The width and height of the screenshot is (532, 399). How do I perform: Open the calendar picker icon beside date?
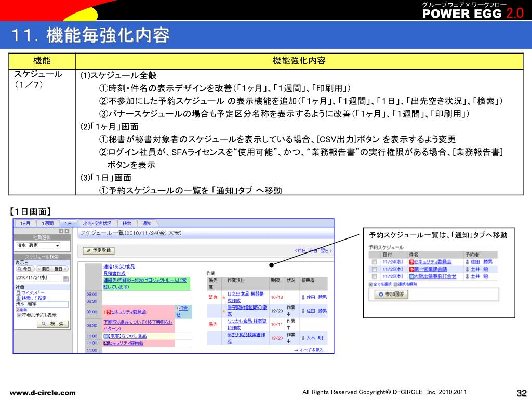66,279
